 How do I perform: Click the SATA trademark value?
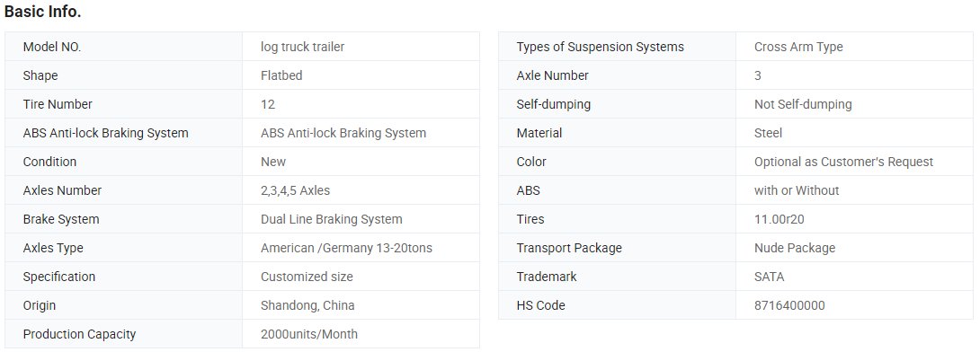click(x=770, y=277)
